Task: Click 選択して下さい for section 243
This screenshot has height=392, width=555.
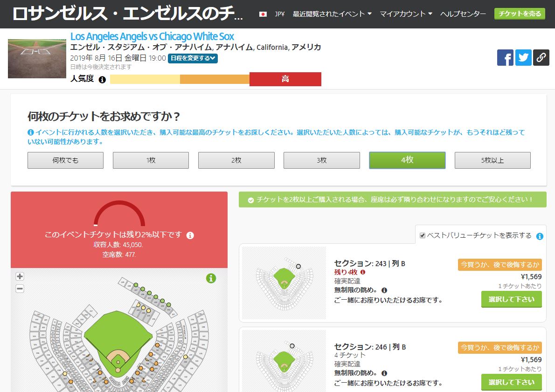Action: (512, 299)
